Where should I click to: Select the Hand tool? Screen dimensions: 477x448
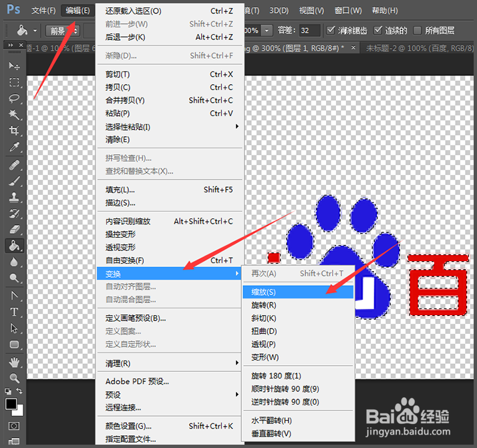[14, 363]
